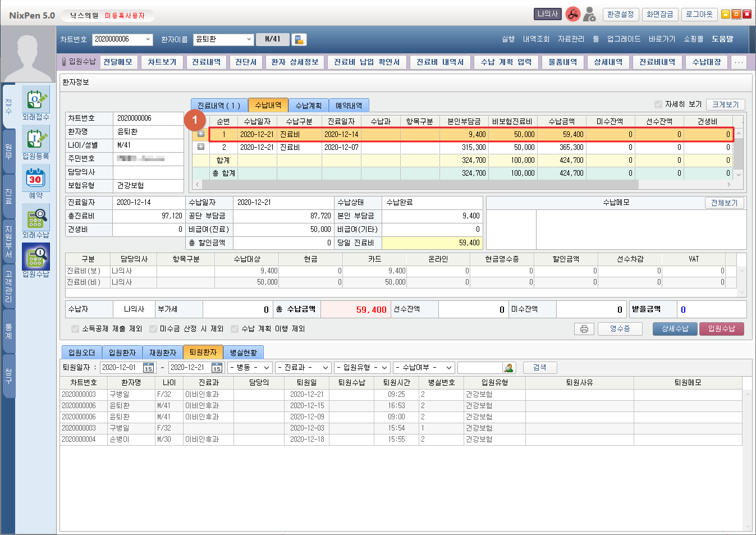The image size is (756, 535).
Task: Select the 입원환자 tab
Action: click(122, 353)
